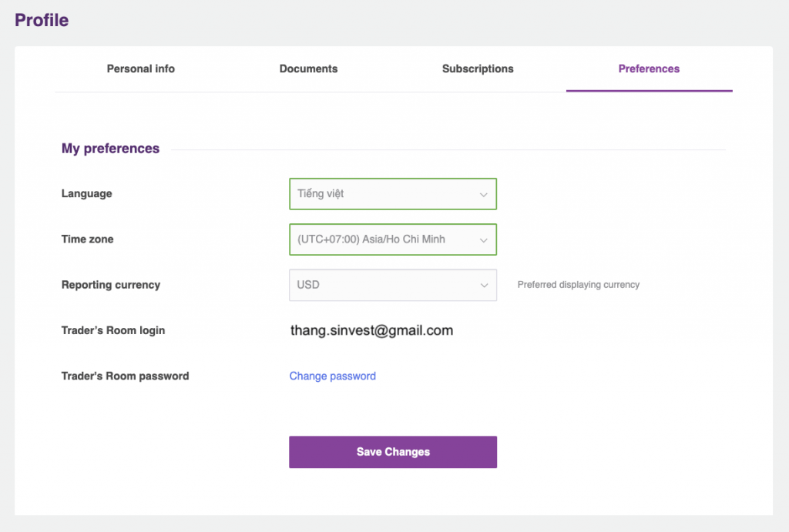The width and height of the screenshot is (789, 532).
Task: Click the Preferred displaying currency hint text
Action: [579, 285]
